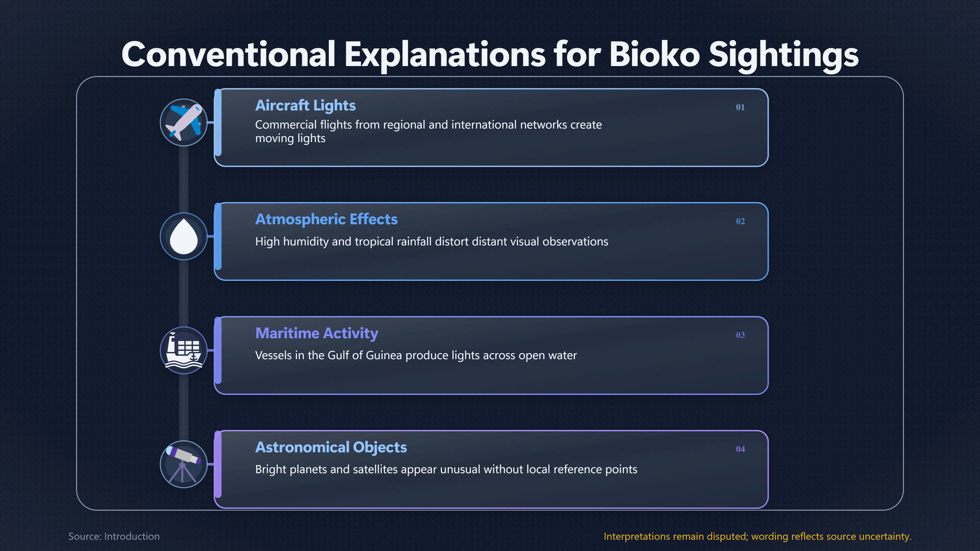
Task: Select the Aircraft Lights heading
Action: pos(305,105)
